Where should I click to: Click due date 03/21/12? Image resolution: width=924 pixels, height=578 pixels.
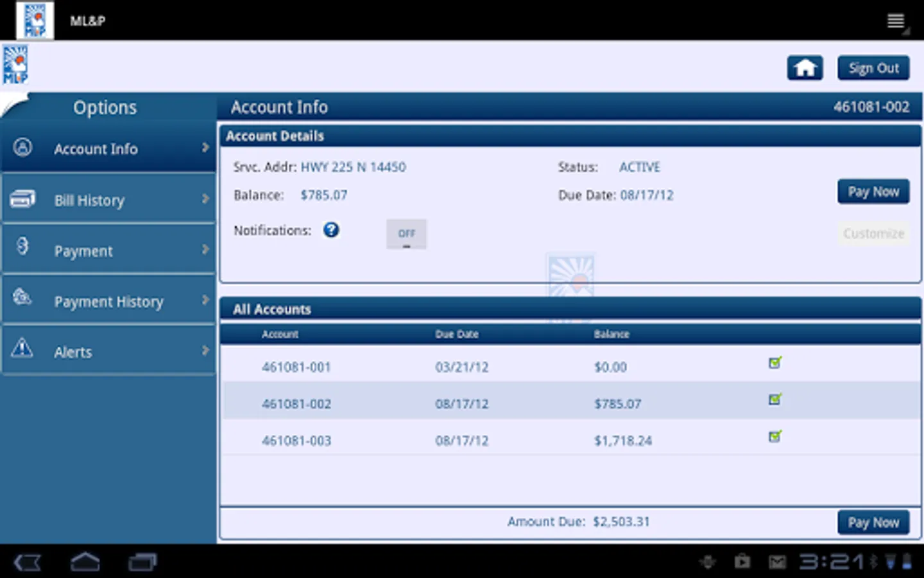(x=462, y=367)
